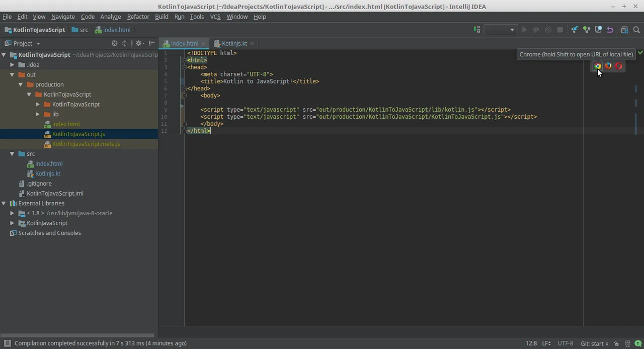This screenshot has width=644, height=349.
Task: Click KotlinToJavaScript in navigation breadcrumb
Action: pyautogui.click(x=35, y=30)
